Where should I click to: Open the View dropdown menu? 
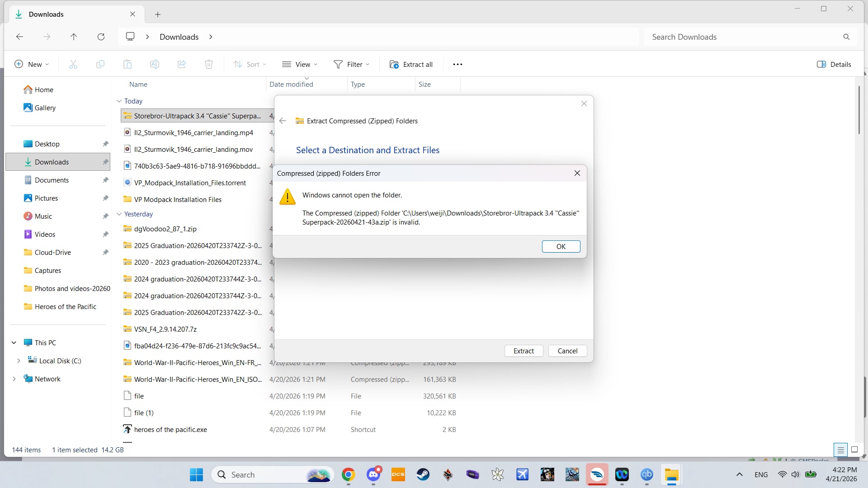[x=300, y=64]
